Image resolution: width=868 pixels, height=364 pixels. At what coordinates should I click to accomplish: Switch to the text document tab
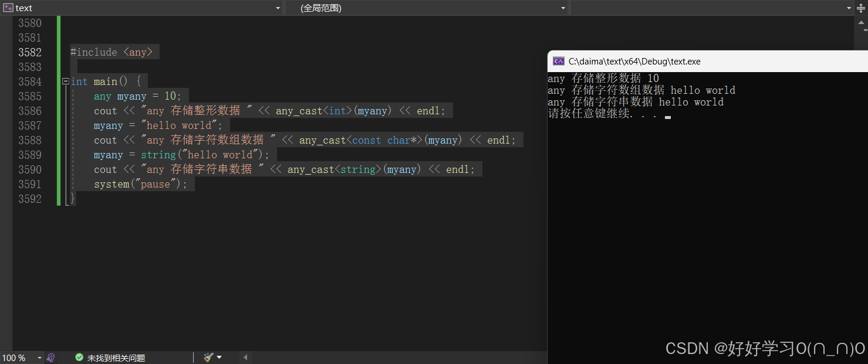[x=23, y=8]
